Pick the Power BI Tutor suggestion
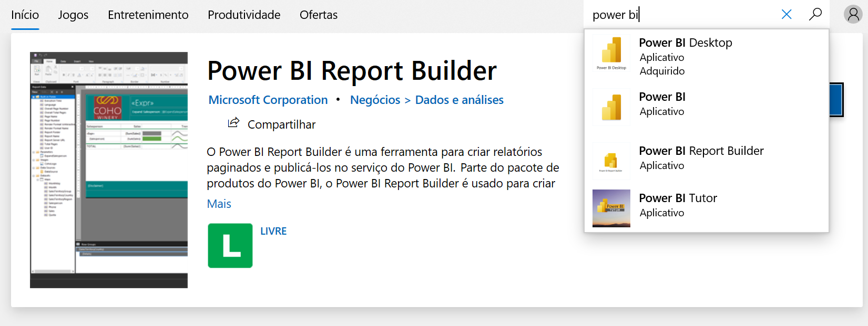This screenshot has height=326, width=868. [707, 208]
